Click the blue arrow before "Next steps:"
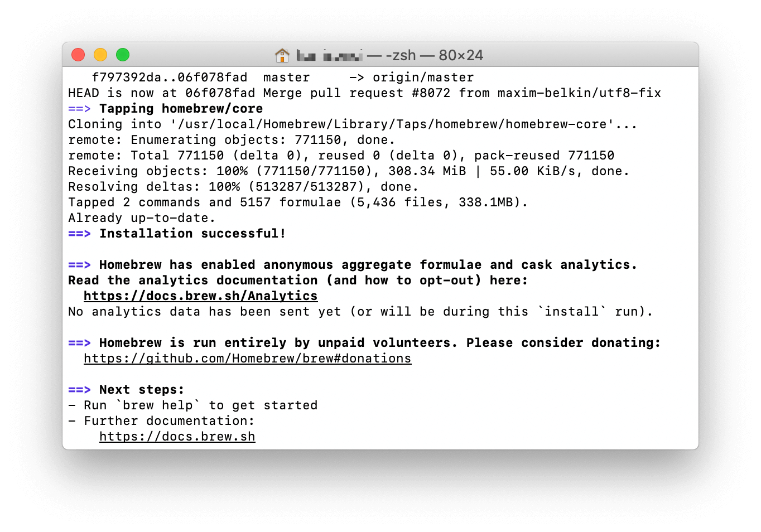The height and width of the screenshot is (532, 761). pos(79,390)
